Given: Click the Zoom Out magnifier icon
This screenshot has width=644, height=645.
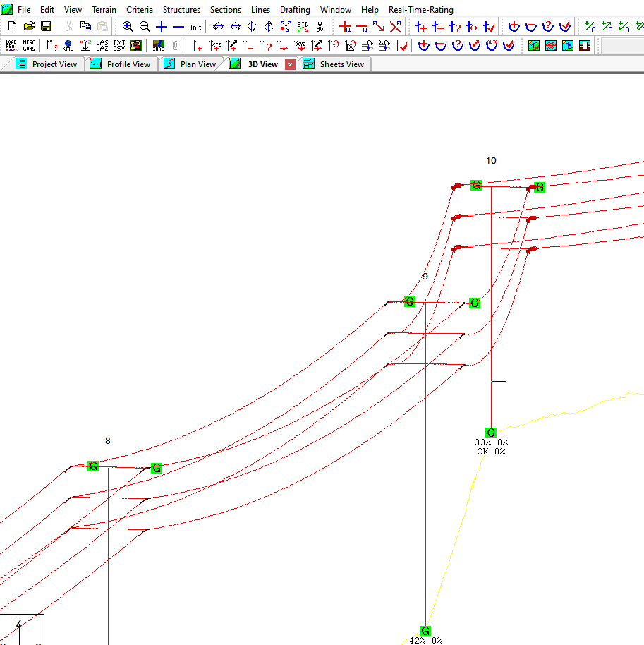Looking at the screenshot, I should [x=145, y=27].
